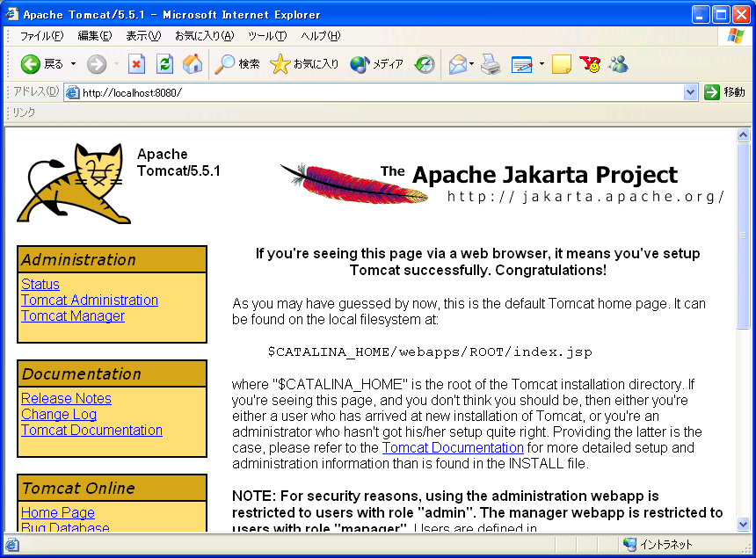This screenshot has width=756, height=558.
Task: Click the $CATALINA_HOME/webapps/ROOT/index.jsp path text
Action: 430,352
